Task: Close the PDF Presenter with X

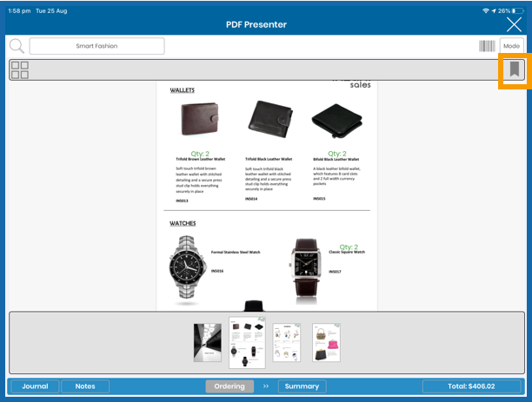Action: (x=514, y=24)
